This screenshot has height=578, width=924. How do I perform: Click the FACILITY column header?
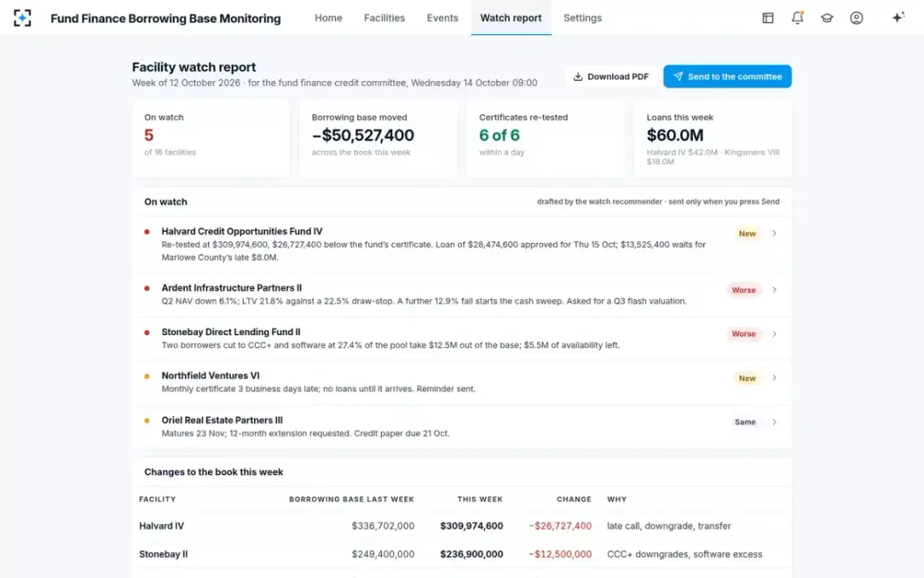(158, 499)
